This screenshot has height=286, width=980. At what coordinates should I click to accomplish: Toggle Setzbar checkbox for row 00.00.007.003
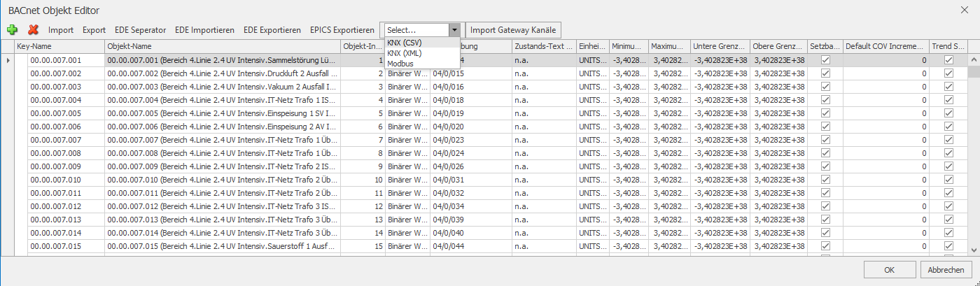(x=825, y=87)
